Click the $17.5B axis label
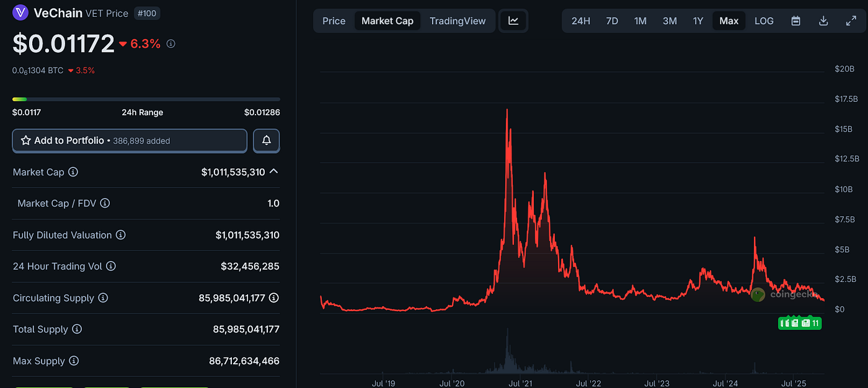 point(846,99)
